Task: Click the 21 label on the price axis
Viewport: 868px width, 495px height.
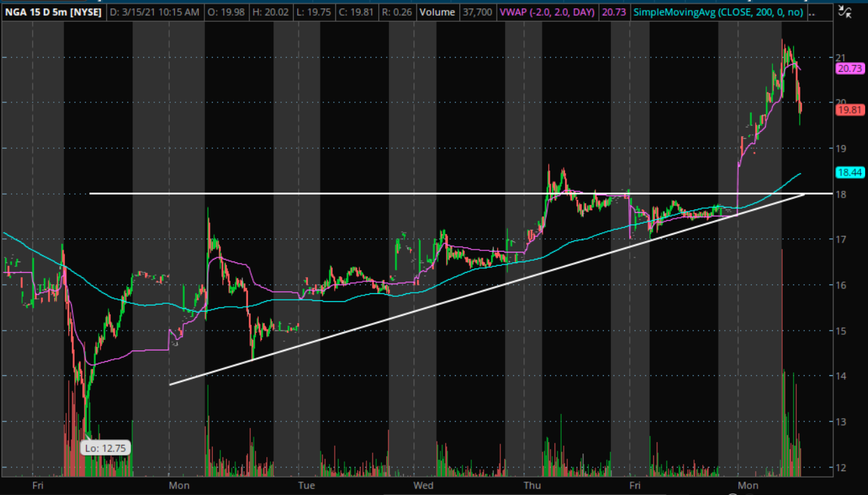Action: pos(840,57)
